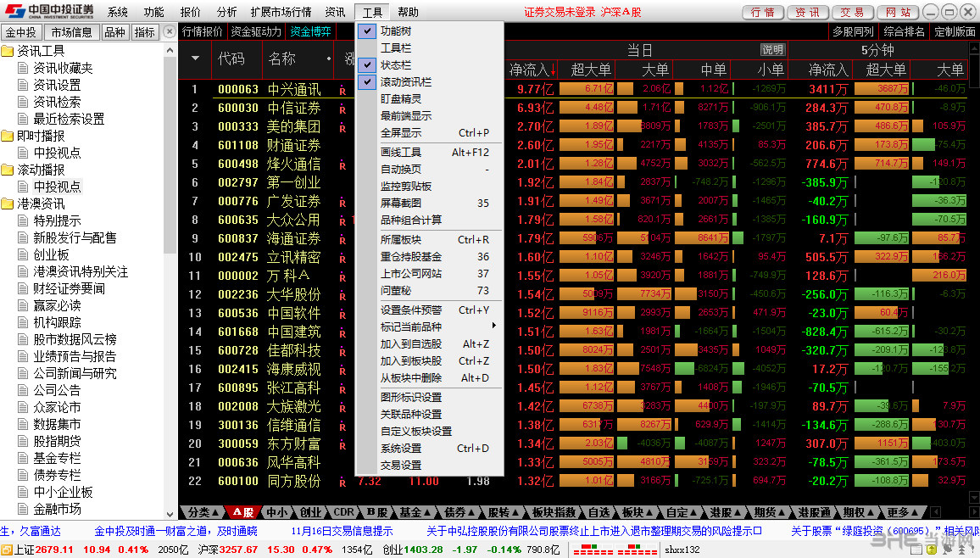Click the 资讯工具 folder icon
This screenshot has width=980, height=558.
8,51
